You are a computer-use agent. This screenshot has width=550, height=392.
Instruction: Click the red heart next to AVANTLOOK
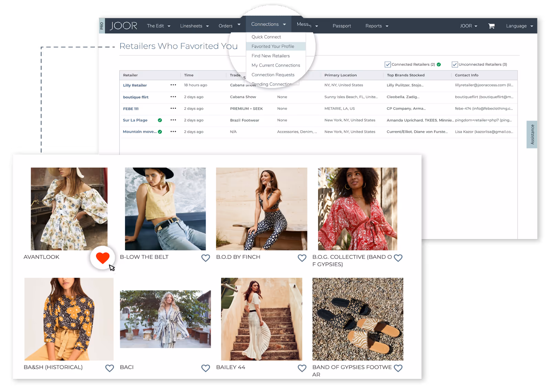pos(102,258)
